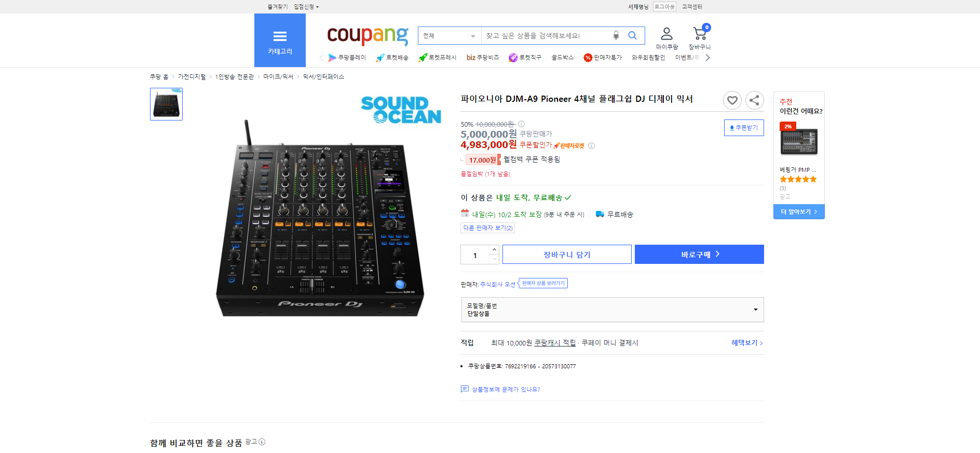Viewport: 980px width, 453px height.
Task: Click the share icon next to heart
Action: (755, 100)
